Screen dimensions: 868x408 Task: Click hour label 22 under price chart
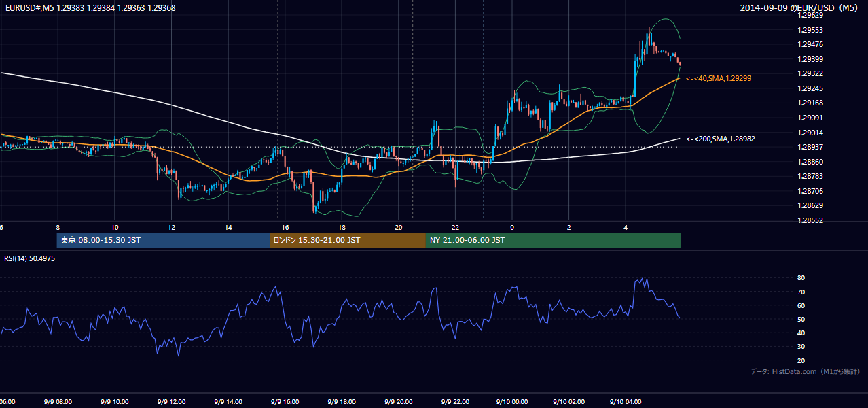point(455,228)
